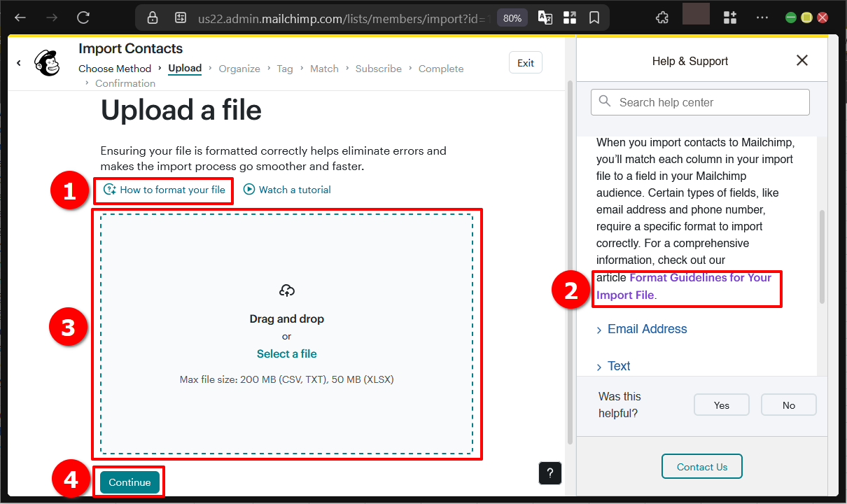Click the Watch a tutorial play icon
This screenshot has height=504, width=847.
point(249,189)
